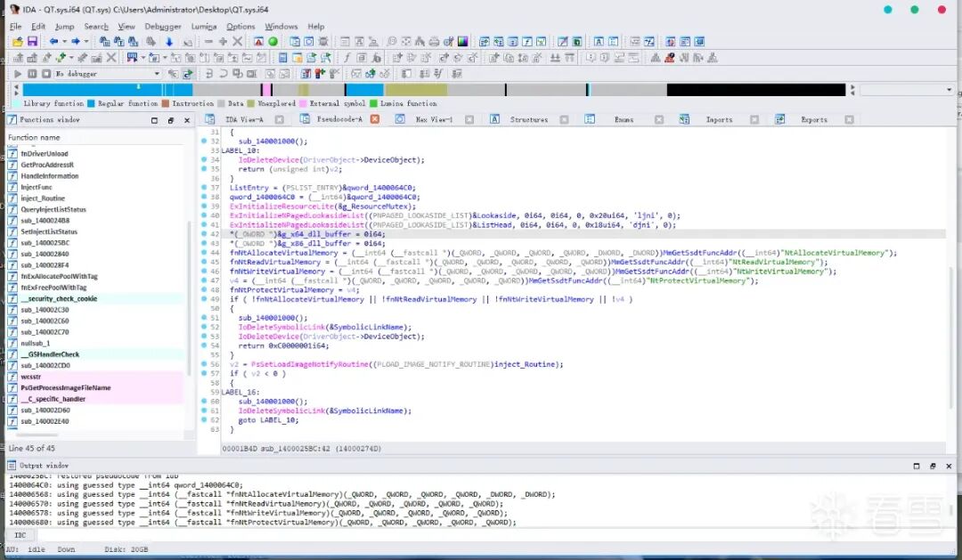This screenshot has height=560, width=962.
Task: Click the pause process button
Action: tap(32, 74)
